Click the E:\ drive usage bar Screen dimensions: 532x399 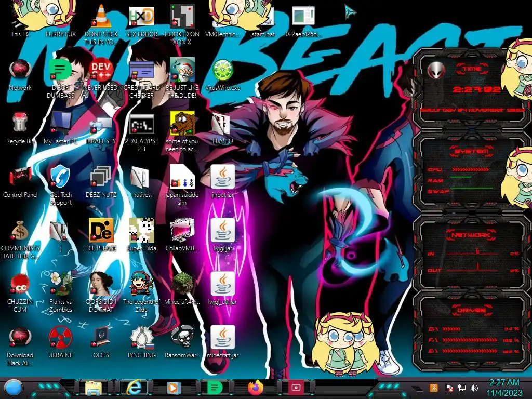(x=470, y=351)
